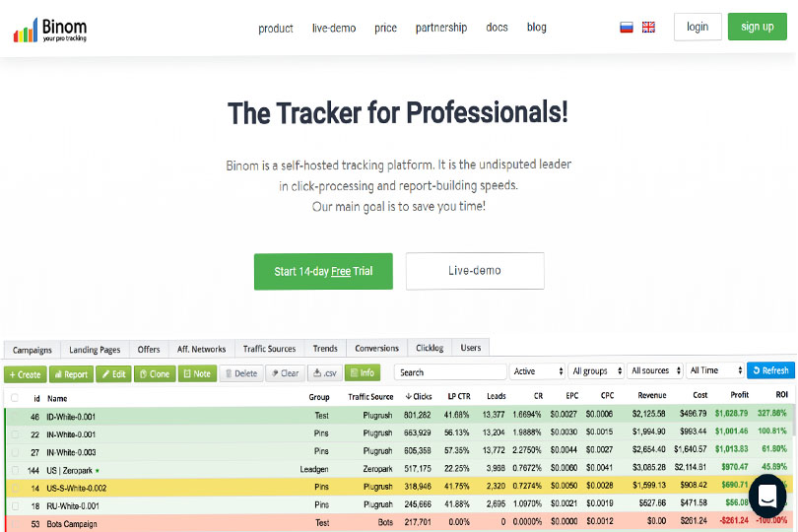
Task: Switch to the Conversions tab
Action: click(376, 348)
